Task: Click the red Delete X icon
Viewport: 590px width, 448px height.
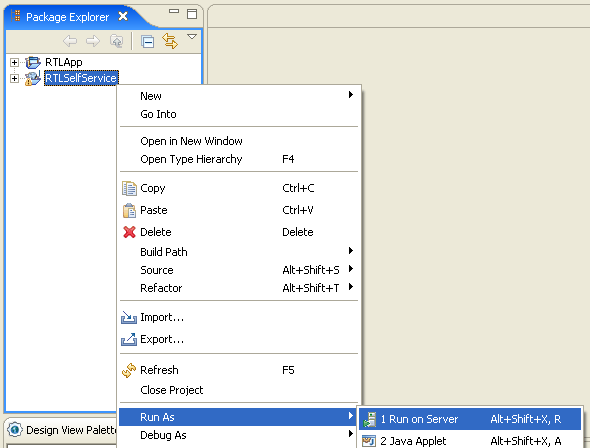Action: click(x=129, y=232)
